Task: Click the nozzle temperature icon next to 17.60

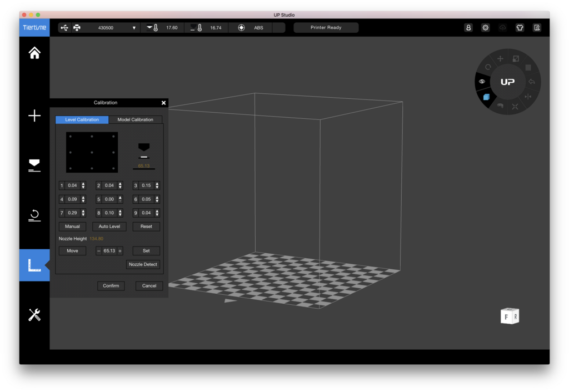Action: [152, 28]
